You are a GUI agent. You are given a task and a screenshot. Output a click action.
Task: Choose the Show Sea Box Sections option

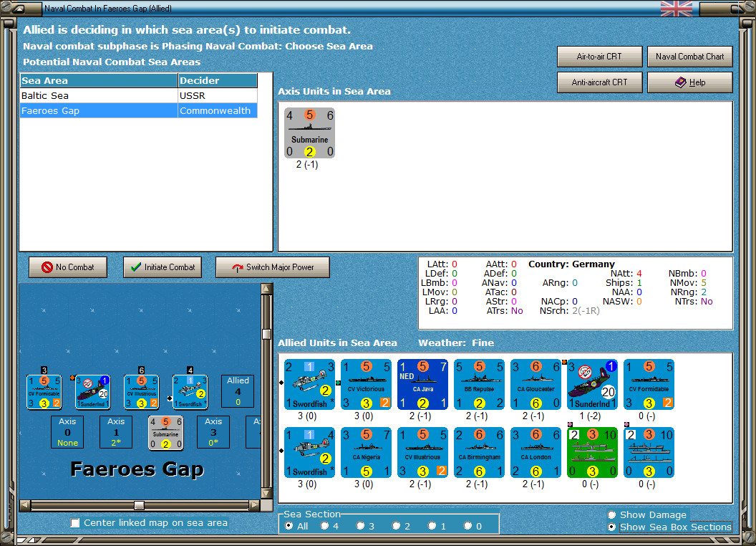[x=612, y=527]
